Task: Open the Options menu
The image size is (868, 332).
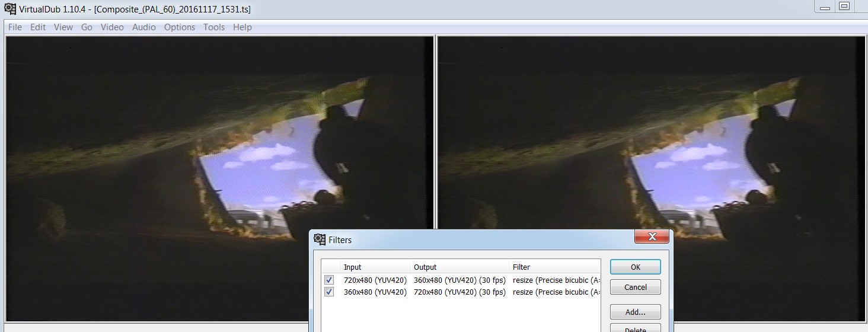Action: click(x=180, y=27)
